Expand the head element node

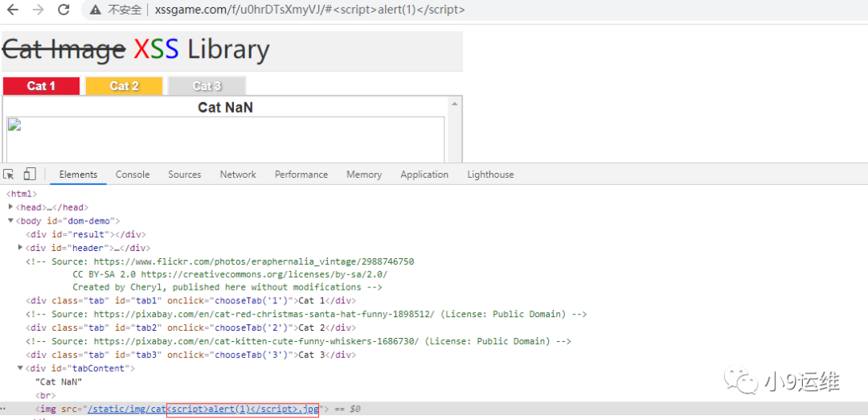[x=11, y=208]
